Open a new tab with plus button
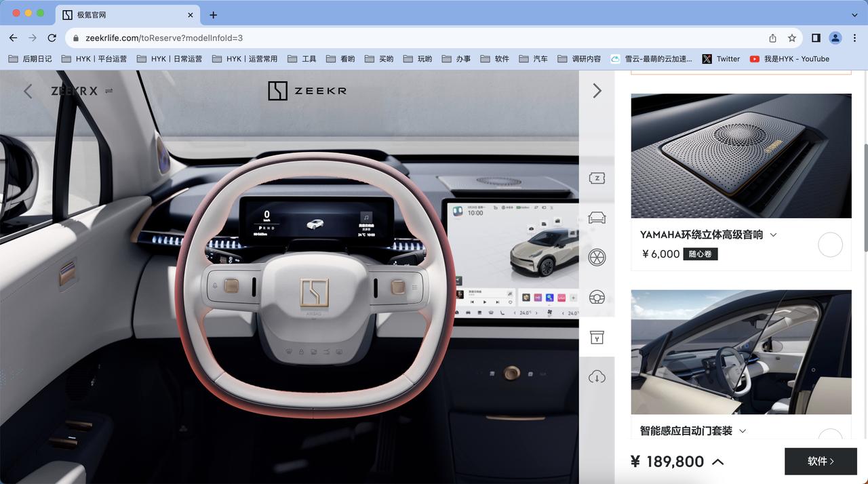 pyautogui.click(x=213, y=15)
